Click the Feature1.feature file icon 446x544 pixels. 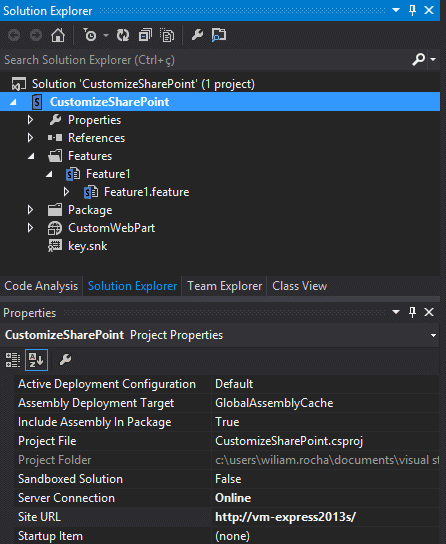coord(91,192)
